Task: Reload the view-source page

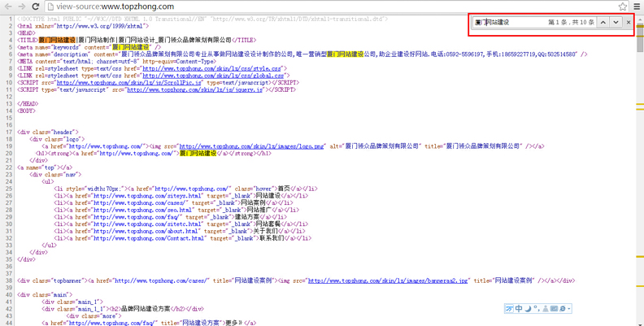Action: pyautogui.click(x=36, y=7)
